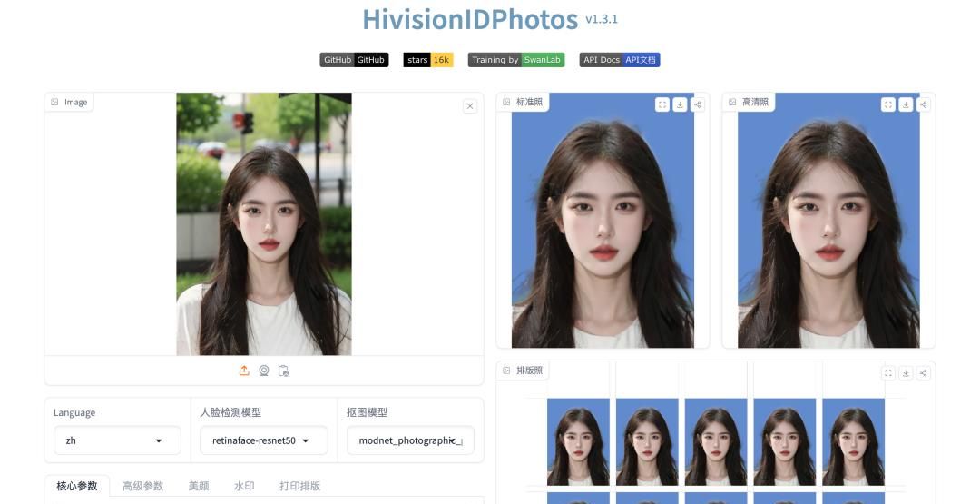The image size is (980, 504).
Task: Share the 标准照 image
Action: (x=697, y=105)
